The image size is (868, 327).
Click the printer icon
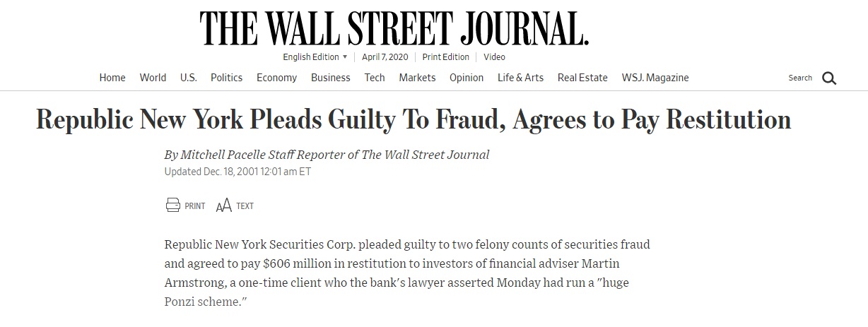tap(173, 206)
